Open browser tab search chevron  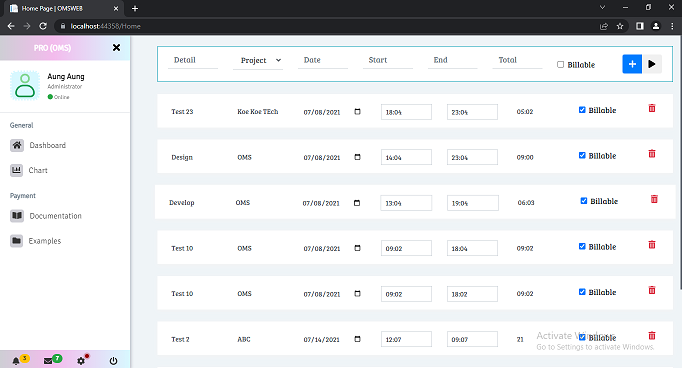602,7
